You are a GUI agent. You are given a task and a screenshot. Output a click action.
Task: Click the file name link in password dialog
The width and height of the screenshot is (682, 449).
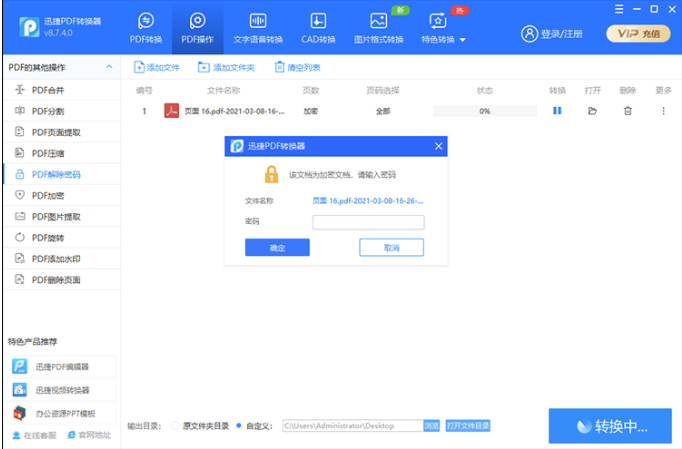click(x=368, y=201)
